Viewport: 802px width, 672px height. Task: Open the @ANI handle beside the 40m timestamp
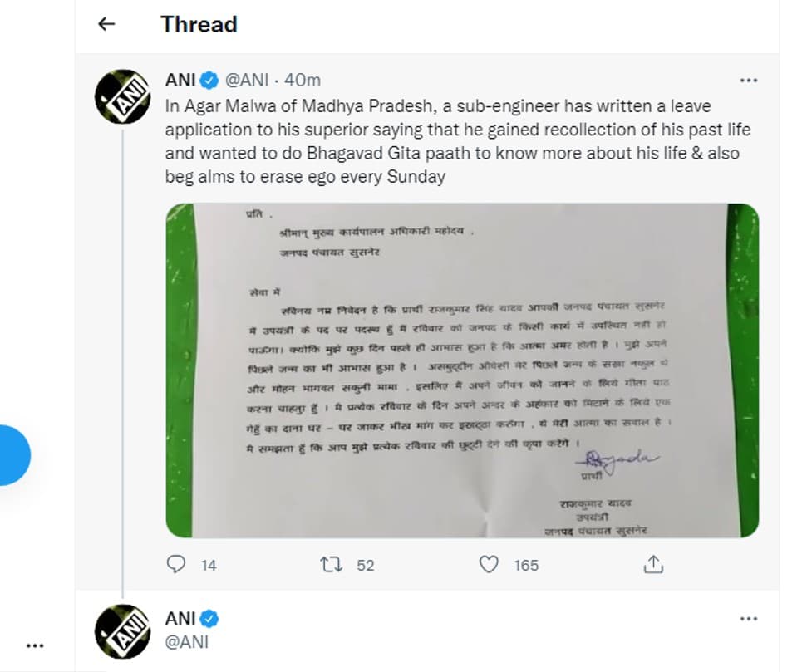coord(246,81)
